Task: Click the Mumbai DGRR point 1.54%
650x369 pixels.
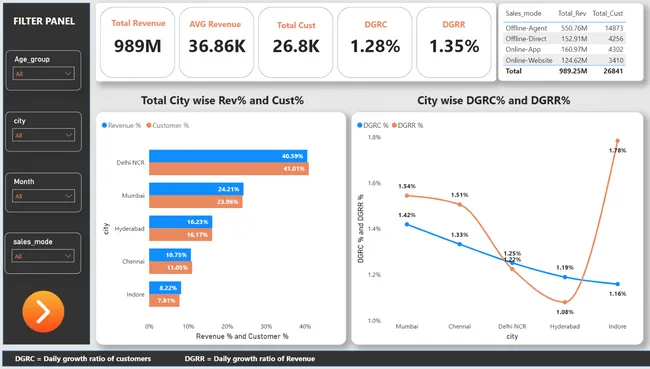Action: coord(407,196)
